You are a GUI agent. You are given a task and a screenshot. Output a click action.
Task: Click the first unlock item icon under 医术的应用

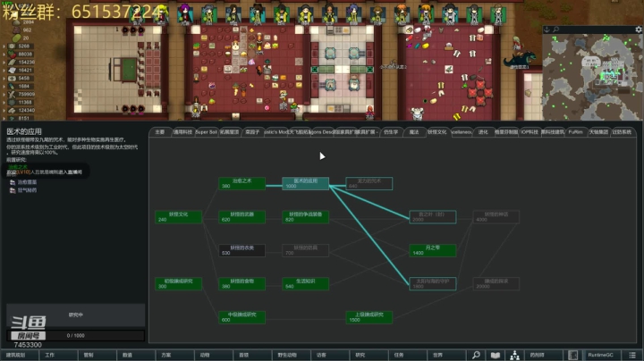pyautogui.click(x=13, y=182)
